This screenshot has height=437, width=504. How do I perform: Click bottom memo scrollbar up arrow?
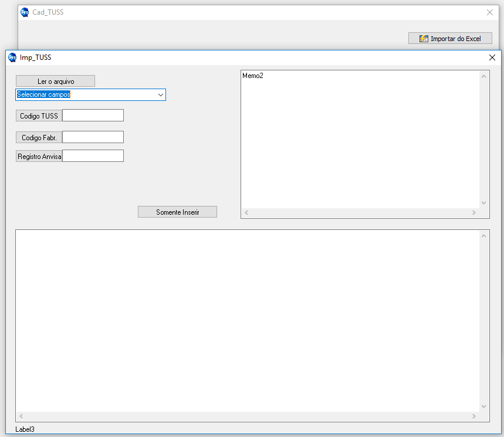tap(484, 236)
